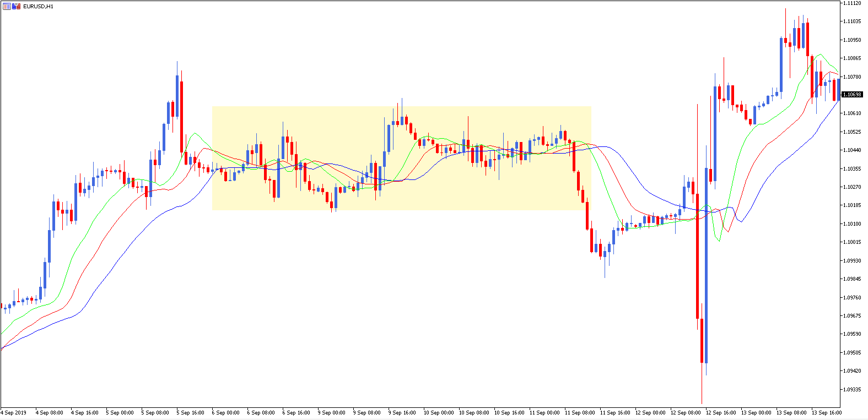Screen dimensions: 868x420
Task: Click the 1.10865 price axis label
Action: (x=852, y=58)
